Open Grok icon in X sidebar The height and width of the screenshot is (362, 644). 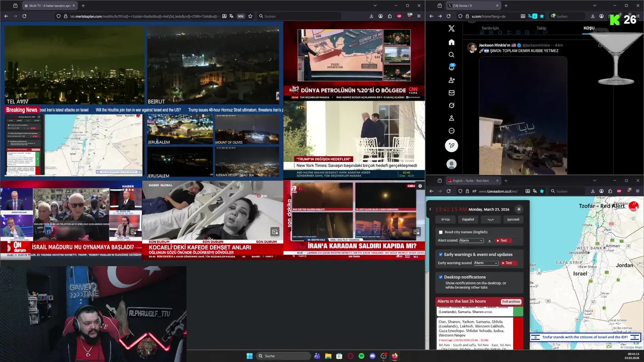[451, 106]
